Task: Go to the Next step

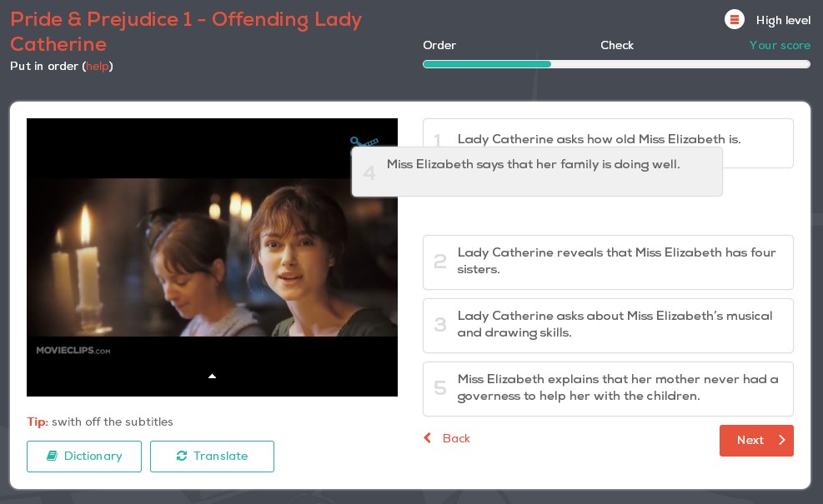Action: click(x=756, y=441)
